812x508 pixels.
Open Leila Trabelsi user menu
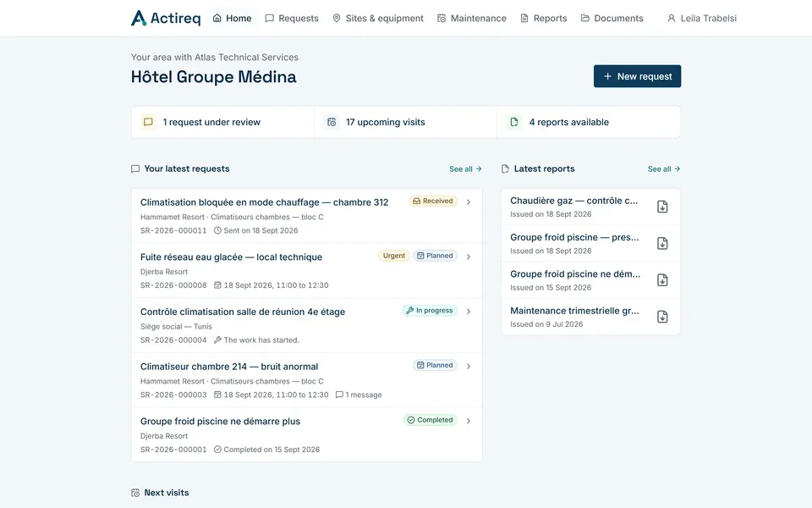click(702, 18)
